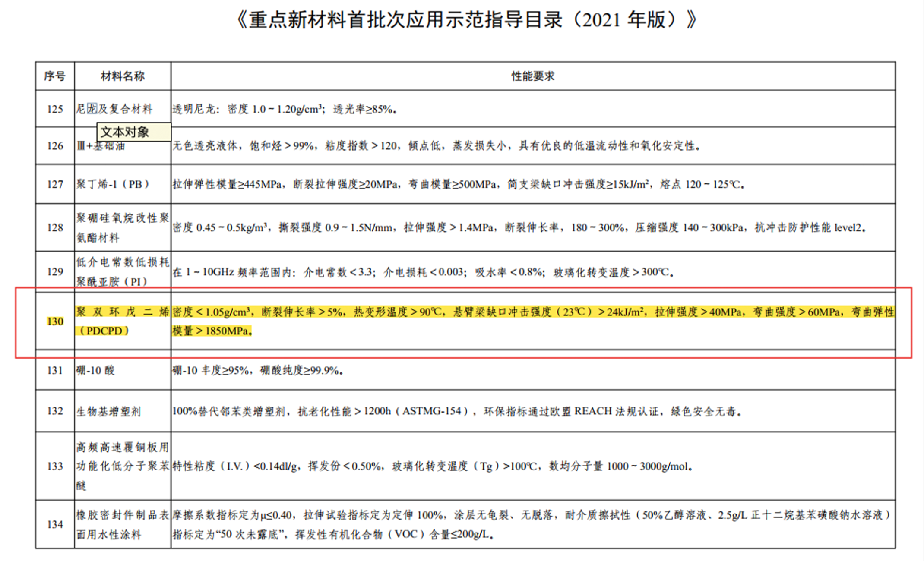Click the 生物基增塑剂 material name
The width and height of the screenshot is (924, 561).
pos(109,411)
